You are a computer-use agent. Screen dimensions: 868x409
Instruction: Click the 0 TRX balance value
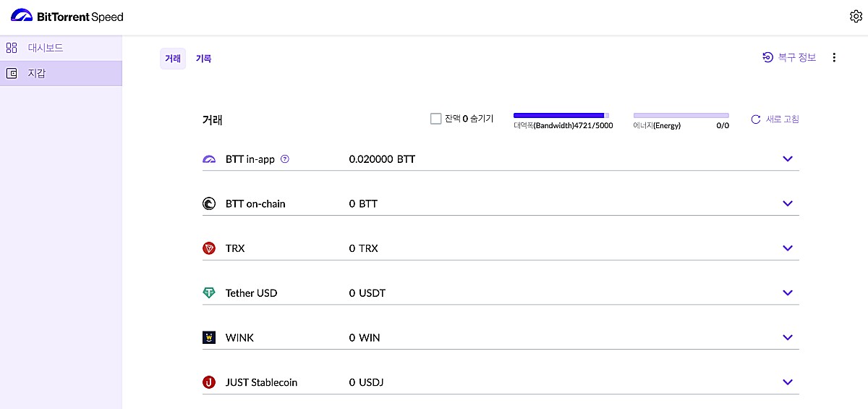coord(363,248)
